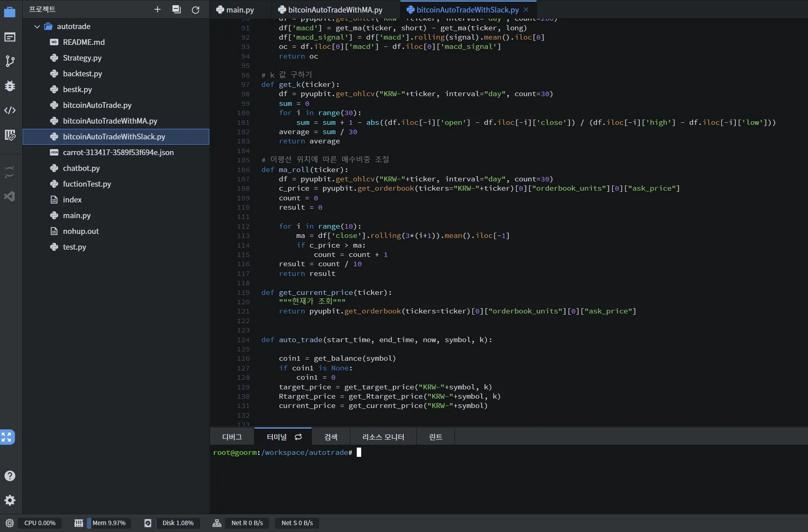The width and height of the screenshot is (808, 532).
Task: Open README.md in the file tree
Action: pyautogui.click(x=116, y=42)
